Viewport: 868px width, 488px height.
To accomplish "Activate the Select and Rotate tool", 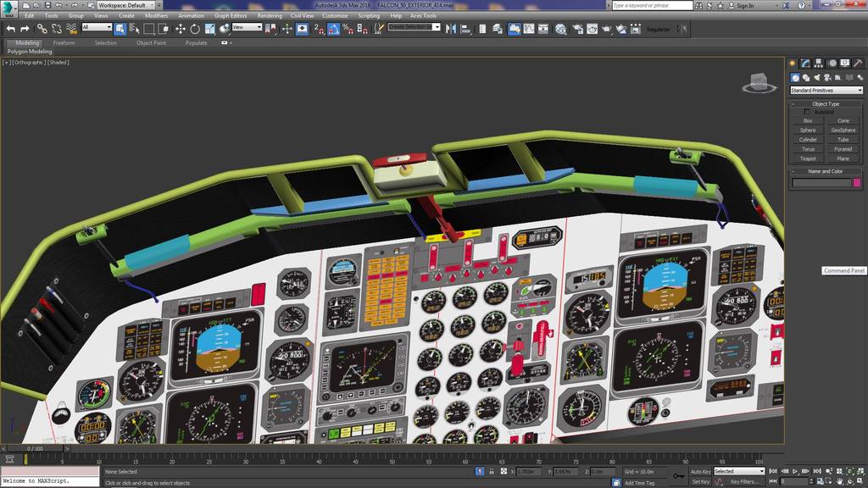I will (x=194, y=29).
